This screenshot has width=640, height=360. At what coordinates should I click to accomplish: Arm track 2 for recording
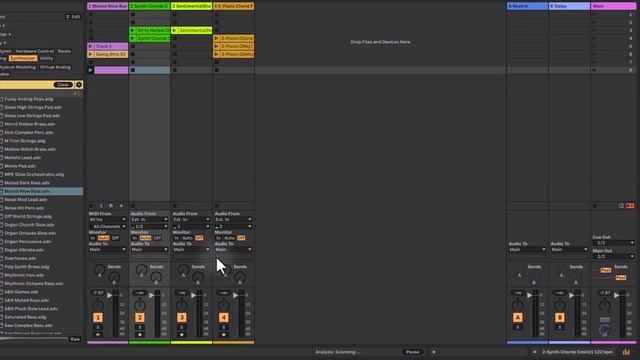pos(140,335)
